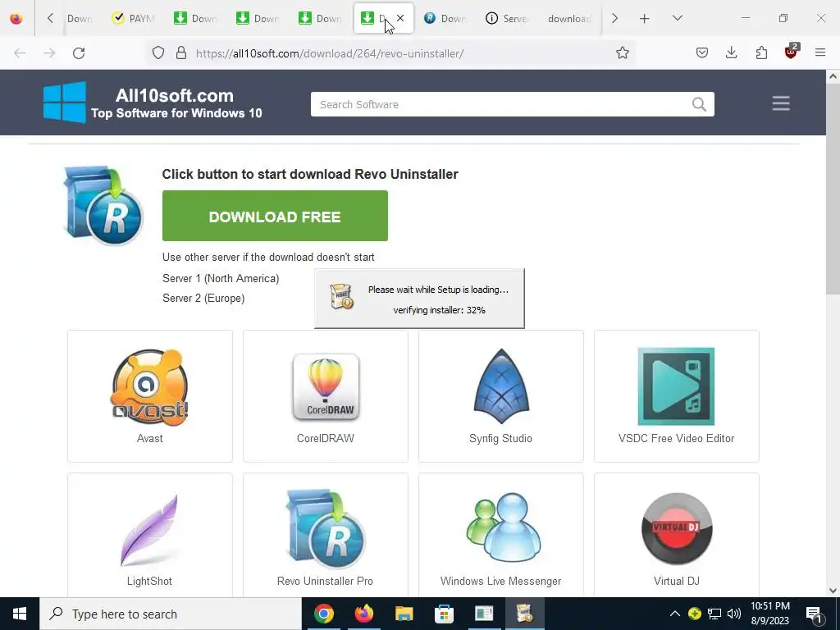840x630 pixels.
Task: Close the active tab with its X button
Action: (400, 18)
